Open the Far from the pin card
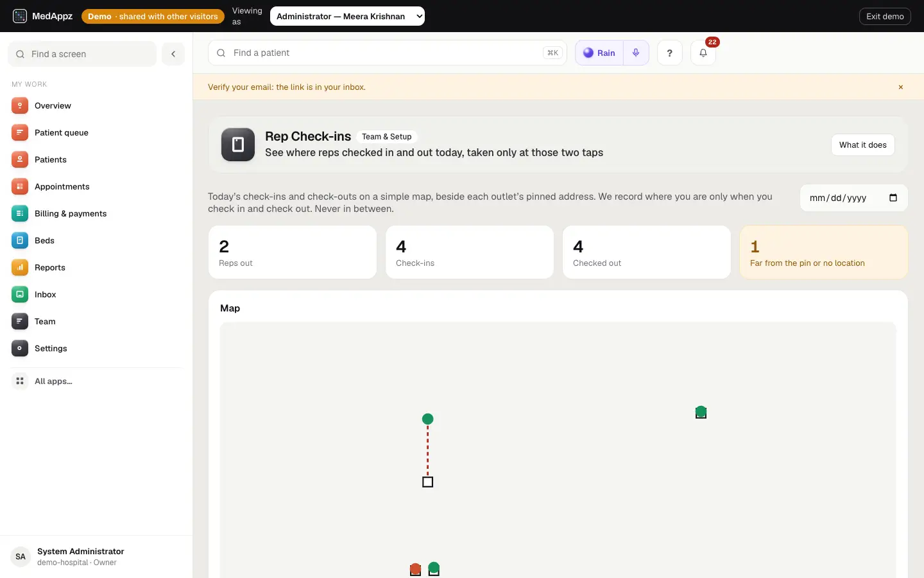The height and width of the screenshot is (578, 924). pyautogui.click(x=824, y=252)
